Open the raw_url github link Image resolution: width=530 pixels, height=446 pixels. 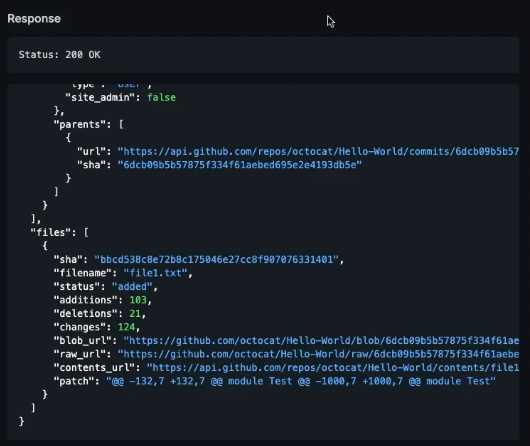(318, 354)
